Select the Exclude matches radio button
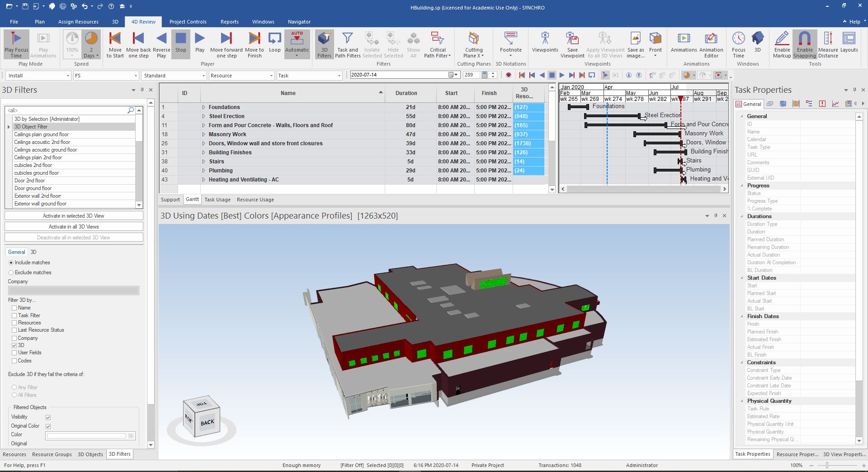 [x=11, y=272]
